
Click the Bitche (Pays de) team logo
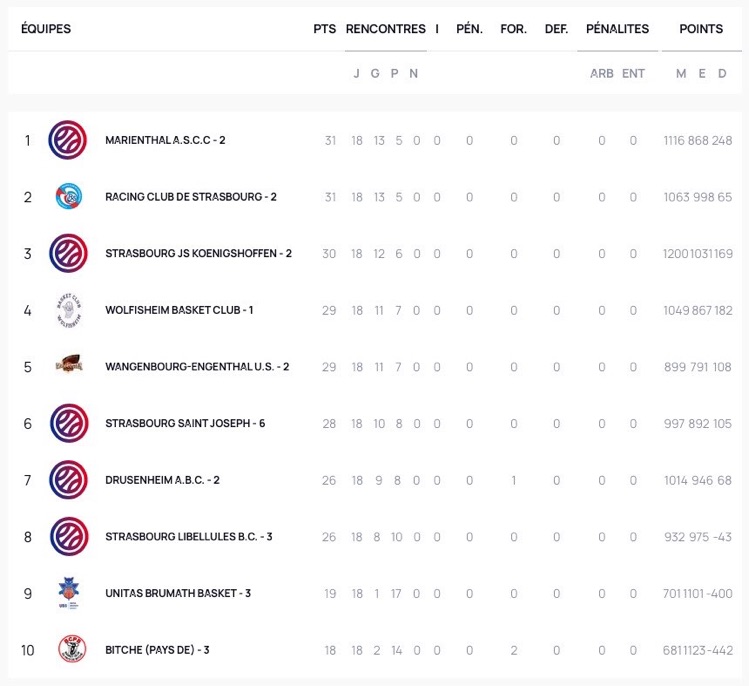[x=72, y=650]
